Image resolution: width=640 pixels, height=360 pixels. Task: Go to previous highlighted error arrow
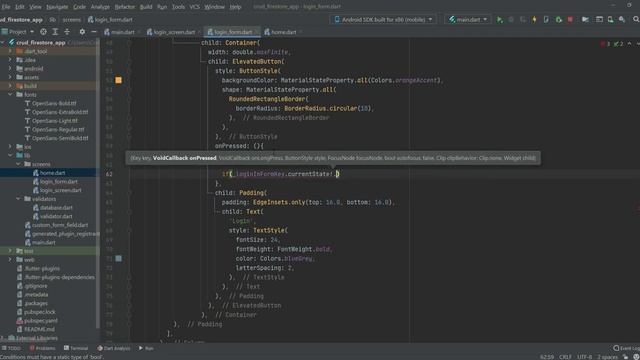[629, 44]
